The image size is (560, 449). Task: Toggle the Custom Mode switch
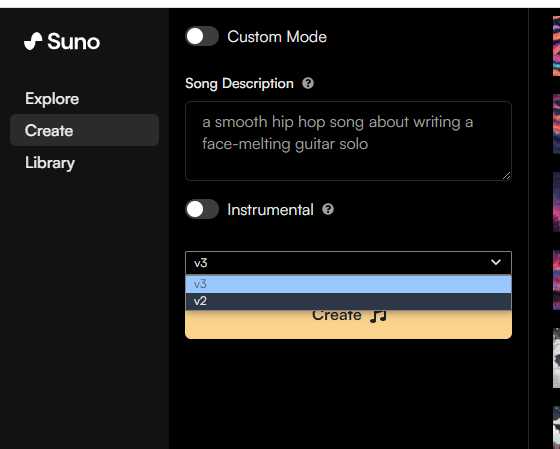point(202,36)
